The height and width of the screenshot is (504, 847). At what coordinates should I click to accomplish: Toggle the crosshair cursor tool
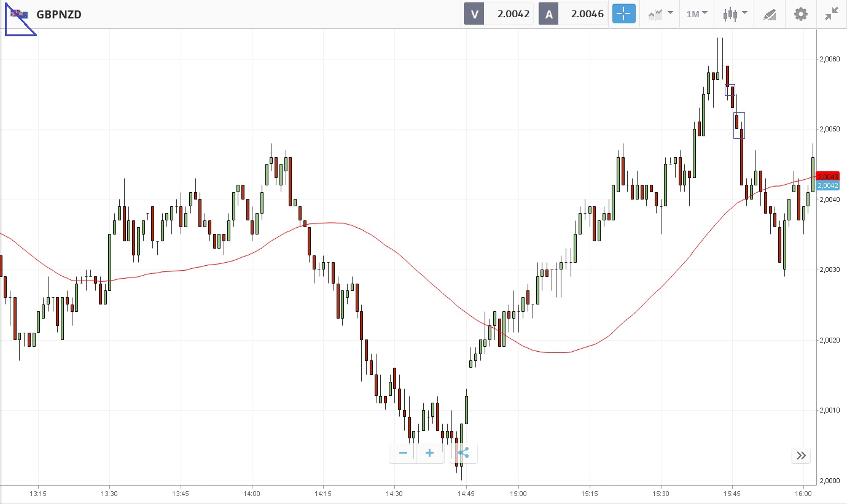(623, 14)
